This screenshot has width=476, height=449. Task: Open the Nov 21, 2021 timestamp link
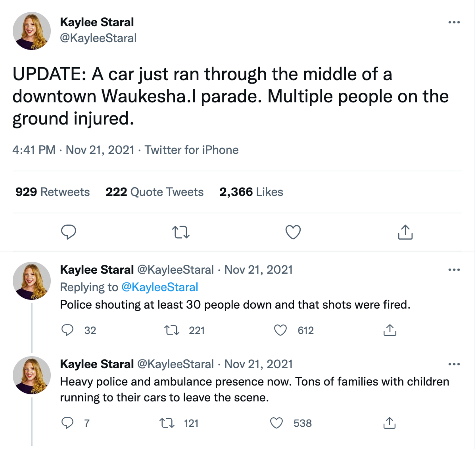(100, 150)
